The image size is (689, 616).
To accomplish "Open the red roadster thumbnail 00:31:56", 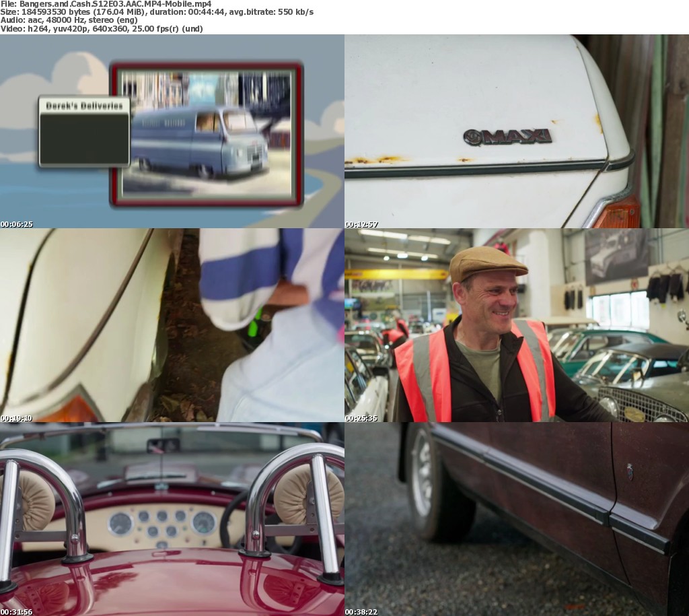I will [172, 519].
